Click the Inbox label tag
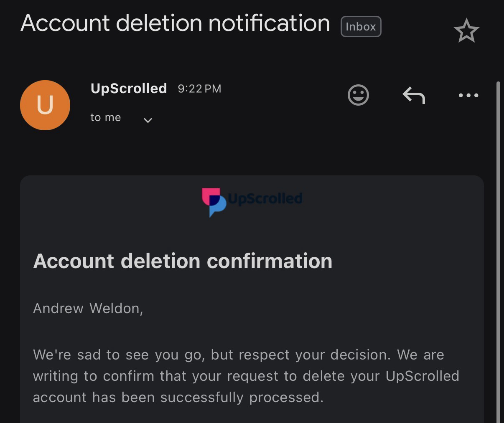Image resolution: width=504 pixels, height=423 pixels. (361, 27)
